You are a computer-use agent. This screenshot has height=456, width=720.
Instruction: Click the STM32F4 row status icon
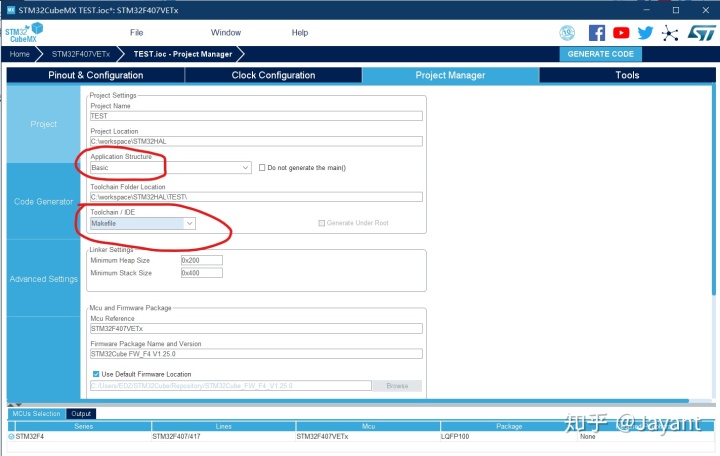coord(11,436)
